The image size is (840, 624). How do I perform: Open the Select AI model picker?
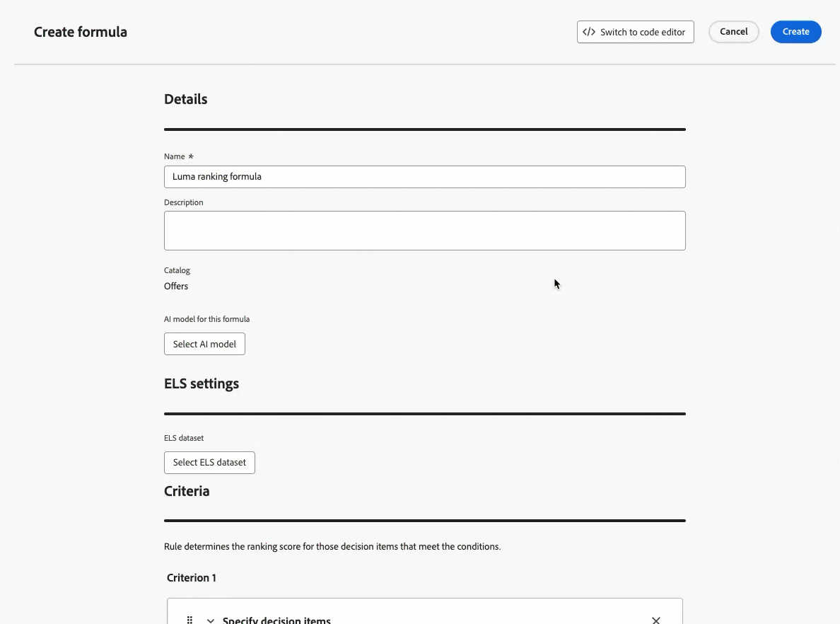[x=204, y=344]
